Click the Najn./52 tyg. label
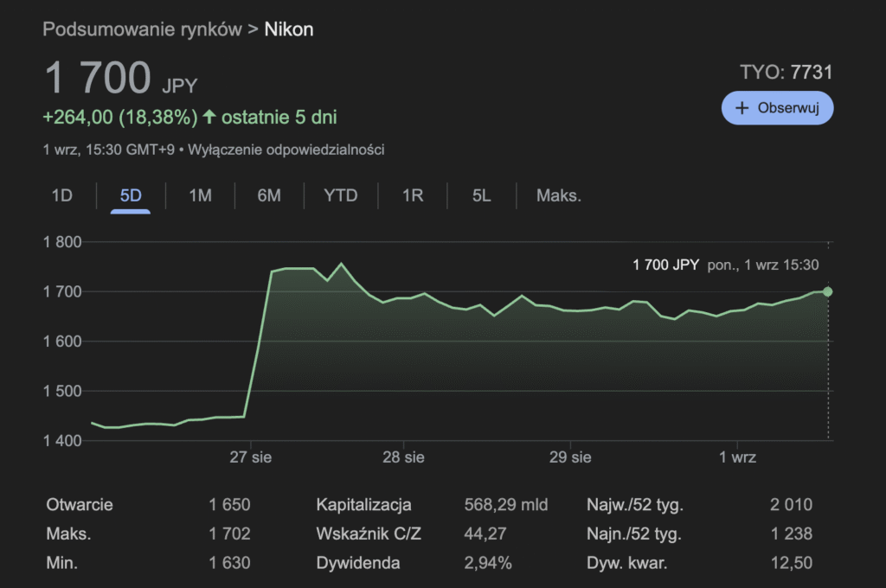886x588 pixels. coord(634,534)
